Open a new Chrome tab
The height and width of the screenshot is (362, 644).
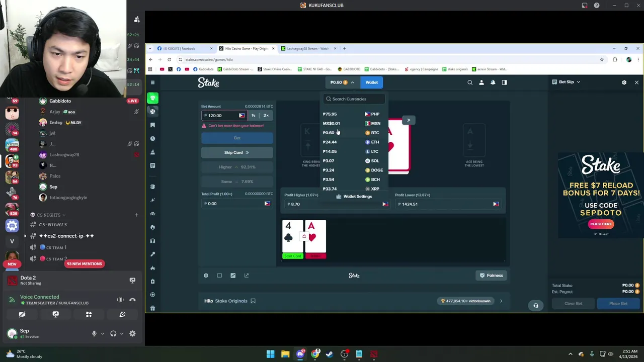pyautogui.click(x=344, y=49)
